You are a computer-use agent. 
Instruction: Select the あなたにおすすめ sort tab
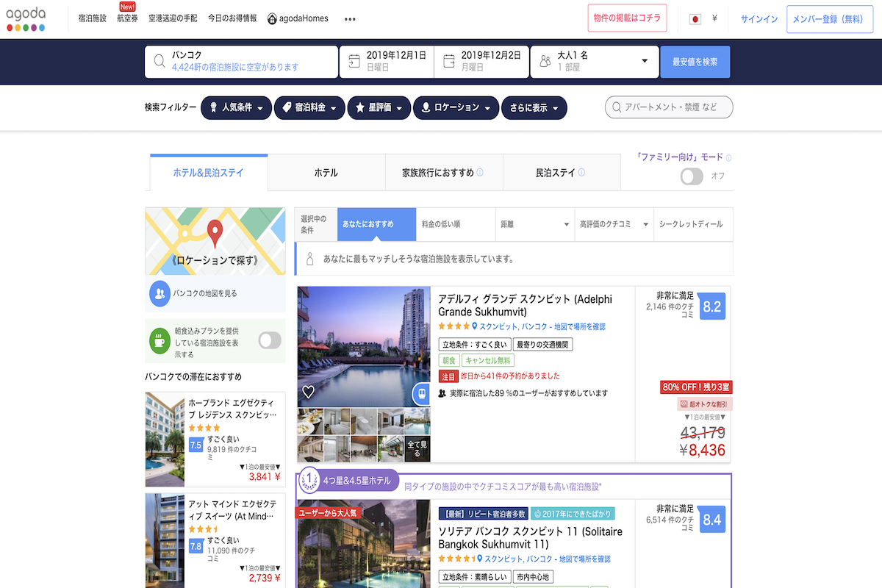376,224
